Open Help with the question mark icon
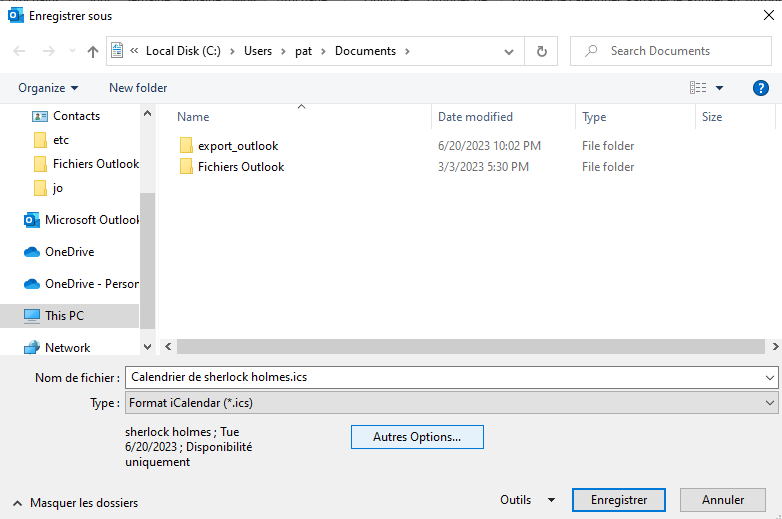Screen dimensions: 782x519 760,88
